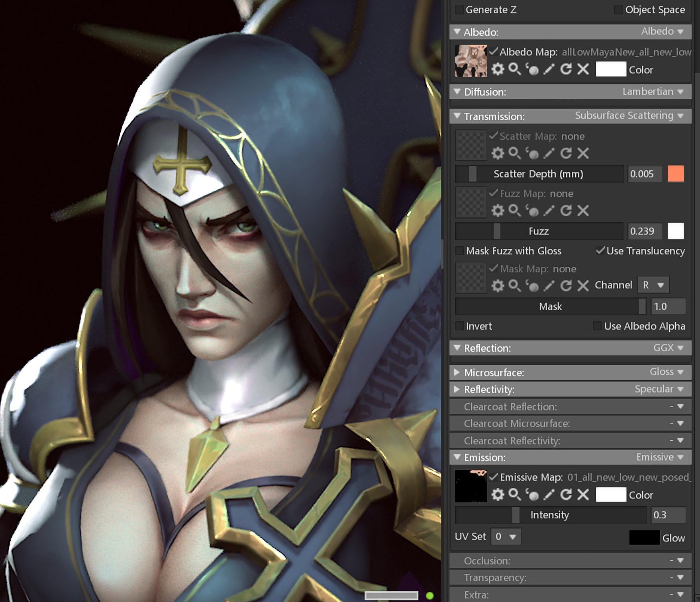The height and width of the screenshot is (602, 700).
Task: Click the Albedo Map magnifier icon
Action: point(515,69)
